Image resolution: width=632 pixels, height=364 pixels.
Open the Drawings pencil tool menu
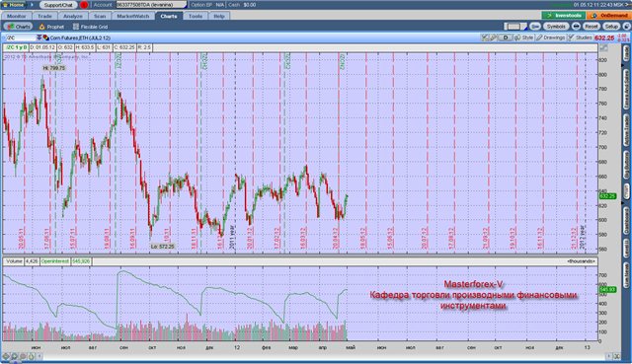tap(551, 37)
